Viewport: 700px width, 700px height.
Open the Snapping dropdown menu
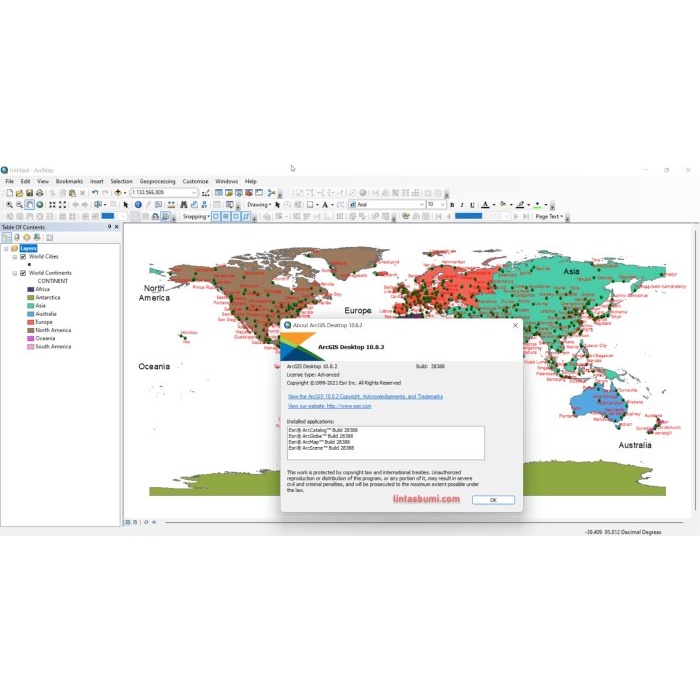point(196,217)
